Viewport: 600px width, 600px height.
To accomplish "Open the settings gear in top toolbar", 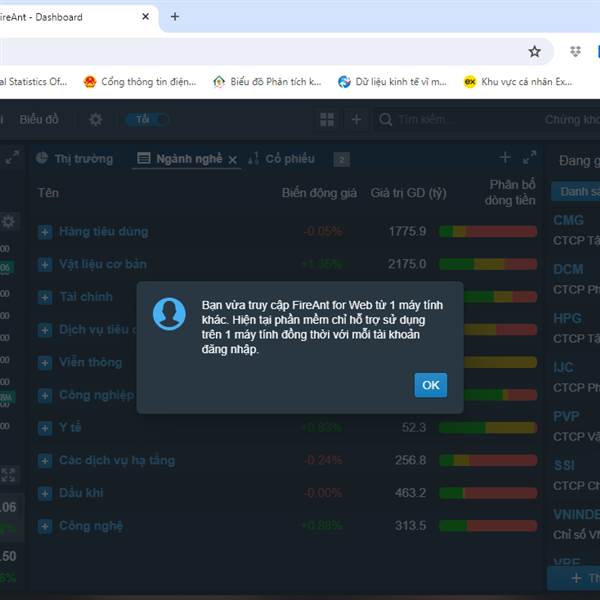I will pos(96,120).
